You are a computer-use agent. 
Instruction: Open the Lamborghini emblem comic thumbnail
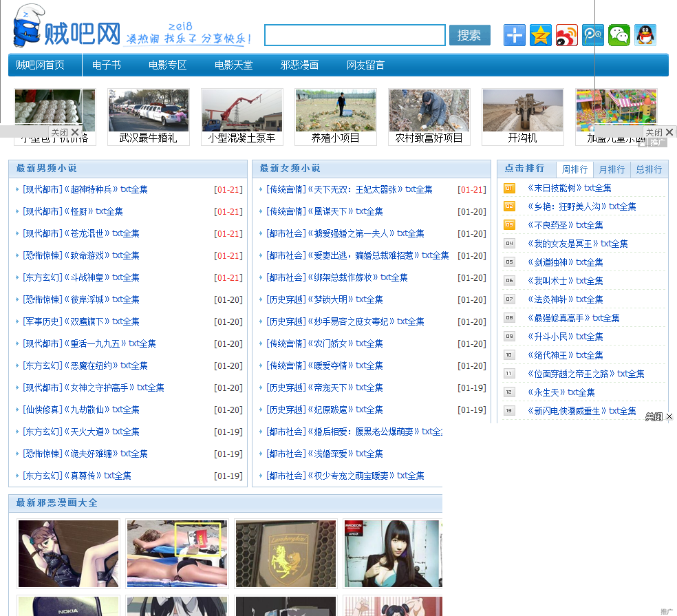coord(286,554)
